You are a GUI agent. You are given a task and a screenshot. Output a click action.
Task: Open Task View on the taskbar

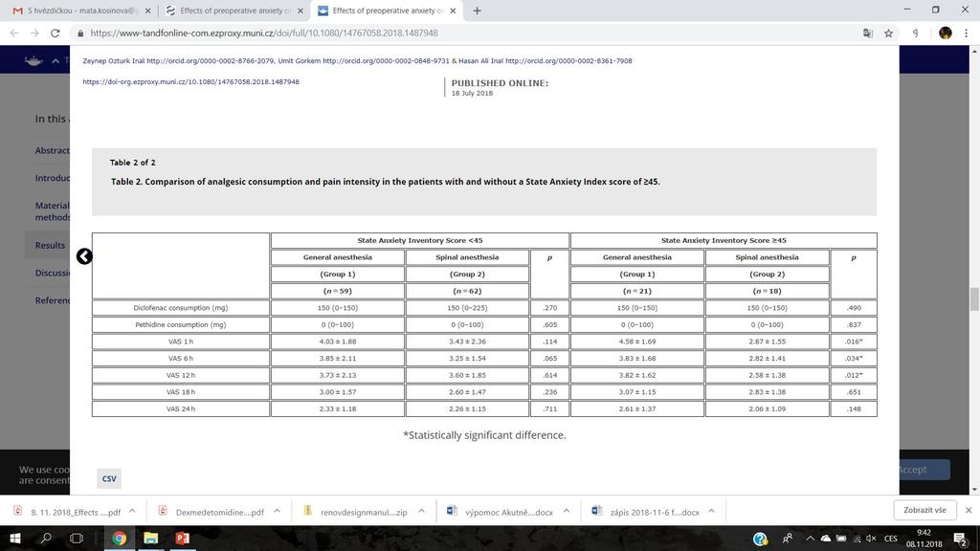point(77,539)
